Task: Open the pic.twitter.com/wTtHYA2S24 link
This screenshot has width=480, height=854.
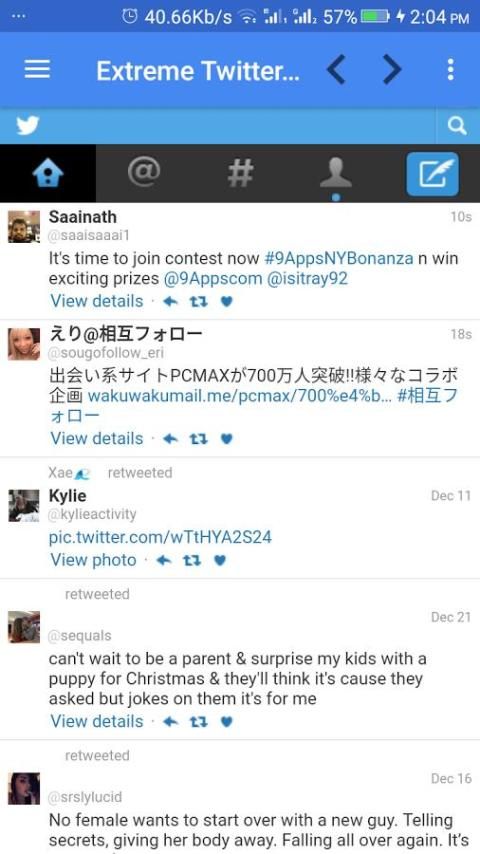Action: tap(160, 538)
